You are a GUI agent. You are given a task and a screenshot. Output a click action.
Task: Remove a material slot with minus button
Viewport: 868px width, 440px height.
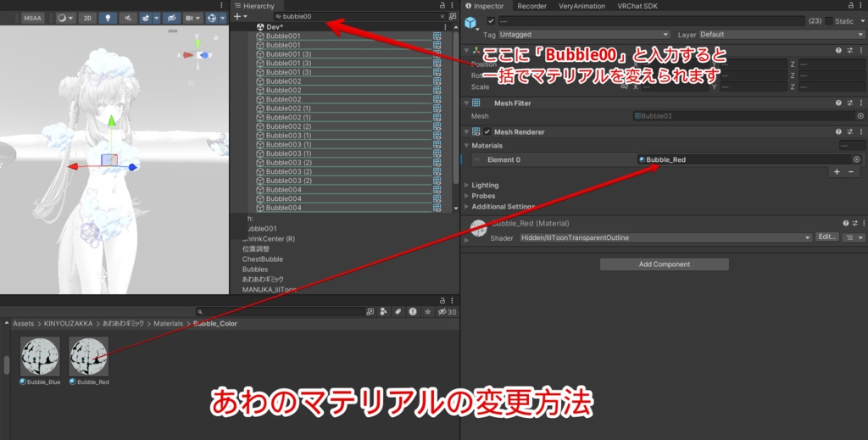coord(851,172)
